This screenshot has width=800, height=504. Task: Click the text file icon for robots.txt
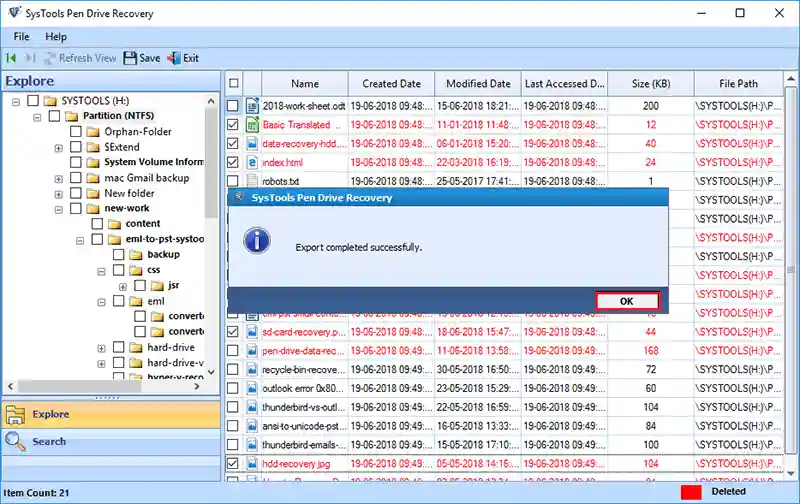252,181
